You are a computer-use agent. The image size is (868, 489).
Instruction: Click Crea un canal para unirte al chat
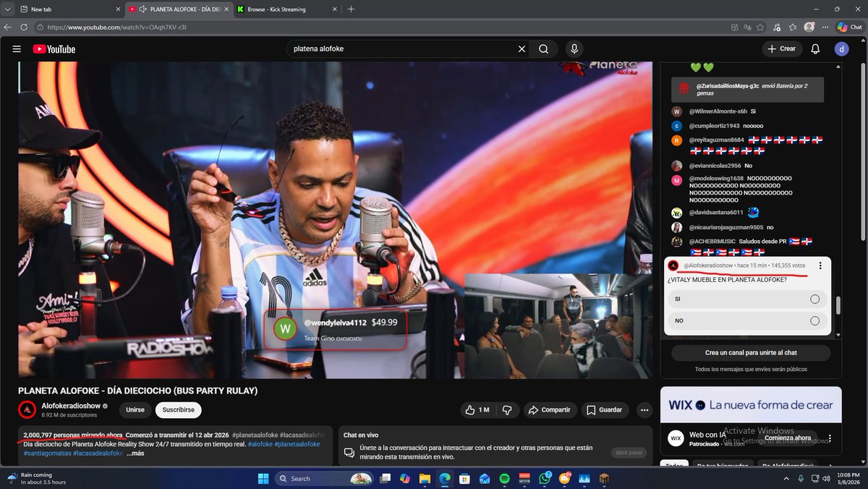click(x=751, y=352)
